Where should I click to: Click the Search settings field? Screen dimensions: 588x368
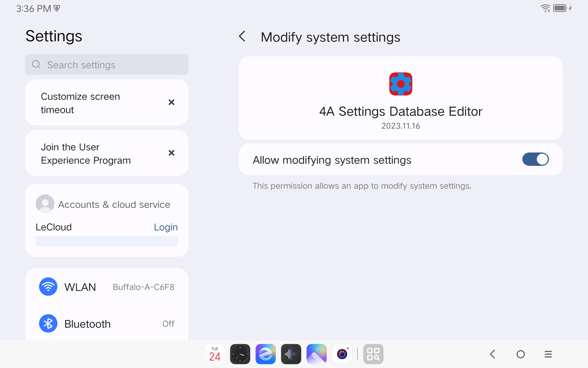coord(107,65)
